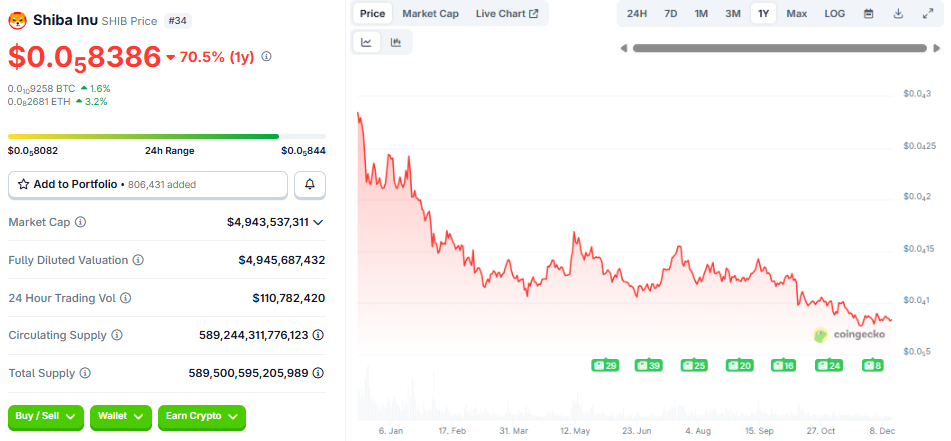Select the Max time range
The width and height of the screenshot is (951, 441).
(797, 13)
